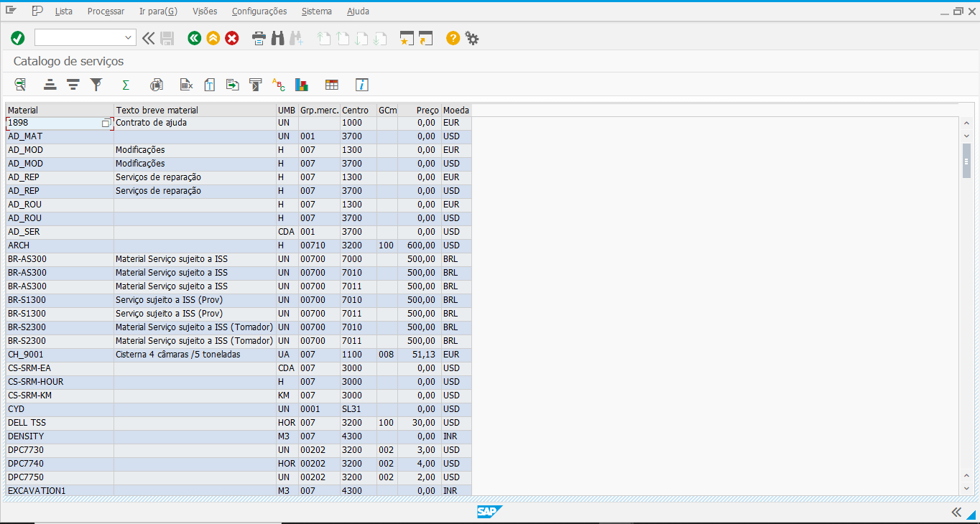Viewport: 980px width, 524px height.
Task: Click the Find Next binoculars-plus icon
Action: point(296,38)
